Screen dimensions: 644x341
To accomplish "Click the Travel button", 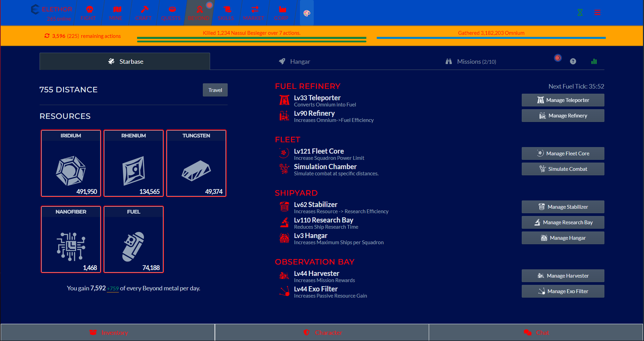I will 215,90.
